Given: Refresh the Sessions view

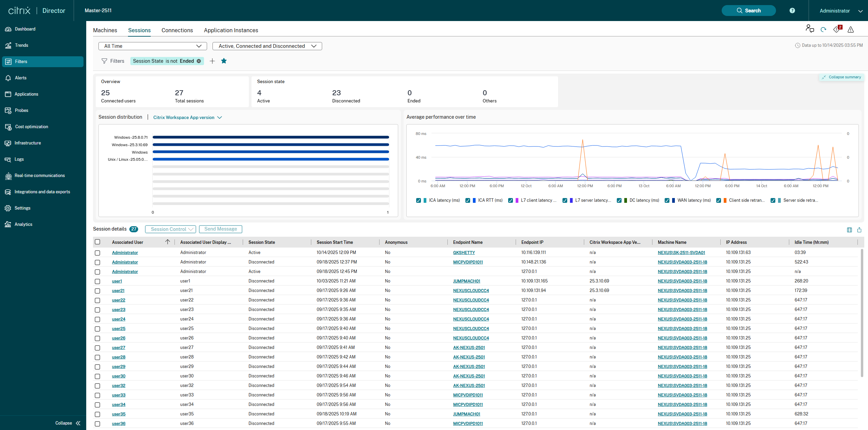Looking at the screenshot, I should coord(823,29).
